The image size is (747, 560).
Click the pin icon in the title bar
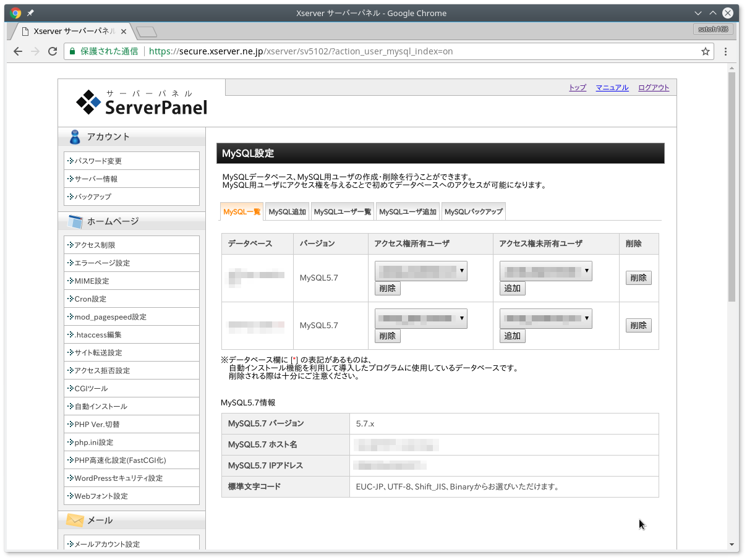click(x=30, y=13)
